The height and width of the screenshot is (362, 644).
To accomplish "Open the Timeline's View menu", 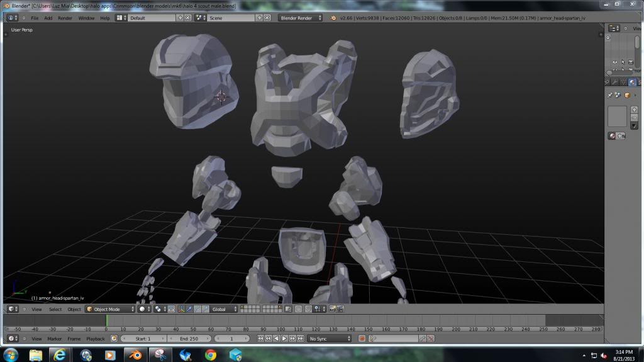I will 36,339.
